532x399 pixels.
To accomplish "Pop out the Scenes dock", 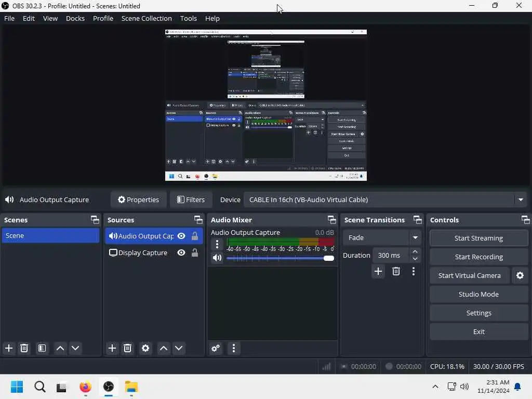I will (95, 220).
